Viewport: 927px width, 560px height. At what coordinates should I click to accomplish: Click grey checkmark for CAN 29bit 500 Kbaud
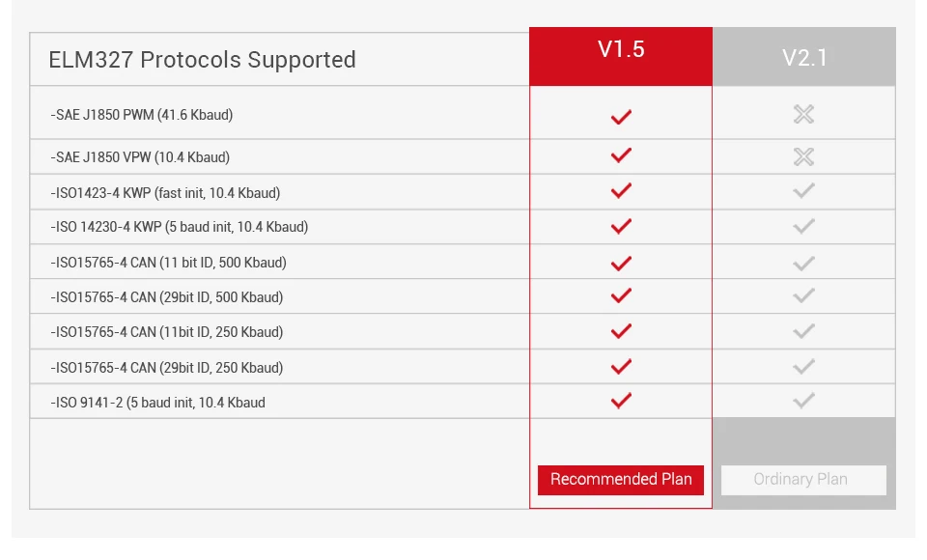(x=803, y=295)
